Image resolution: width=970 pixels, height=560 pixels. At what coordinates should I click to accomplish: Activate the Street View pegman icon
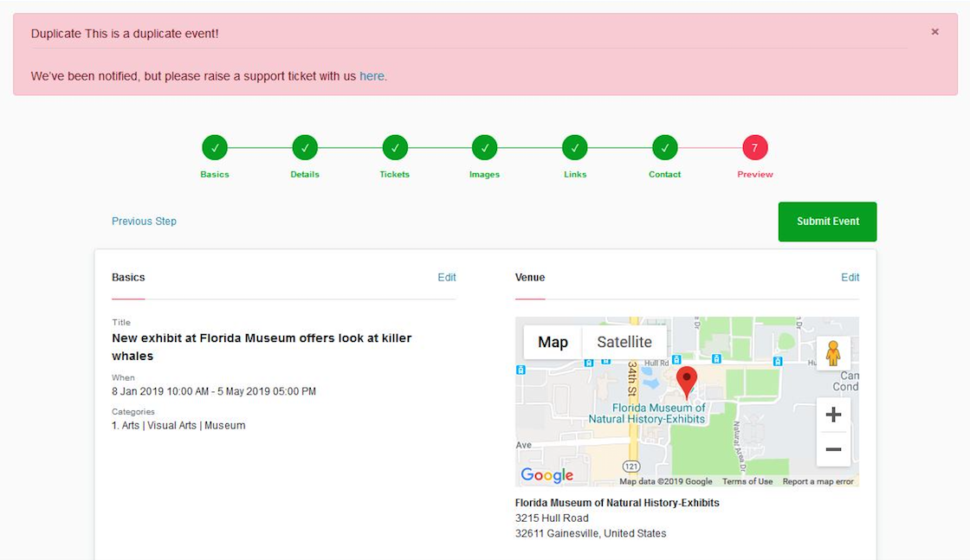(833, 353)
